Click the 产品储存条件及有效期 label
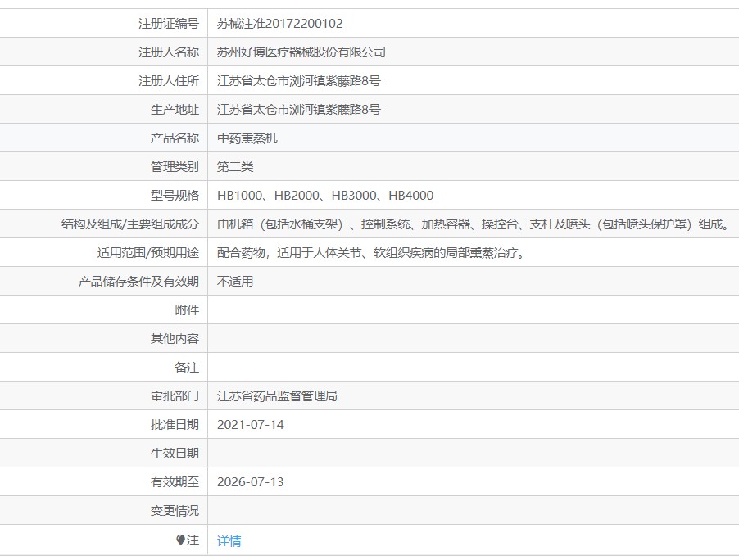The height and width of the screenshot is (560, 739). tap(138, 282)
